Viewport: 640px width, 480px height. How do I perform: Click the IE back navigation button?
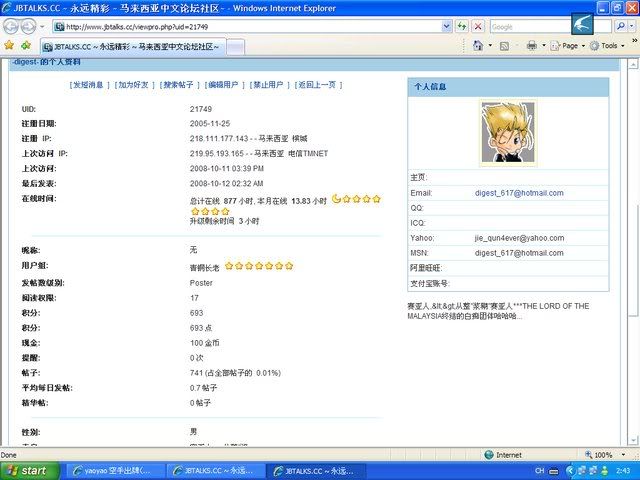point(12,27)
